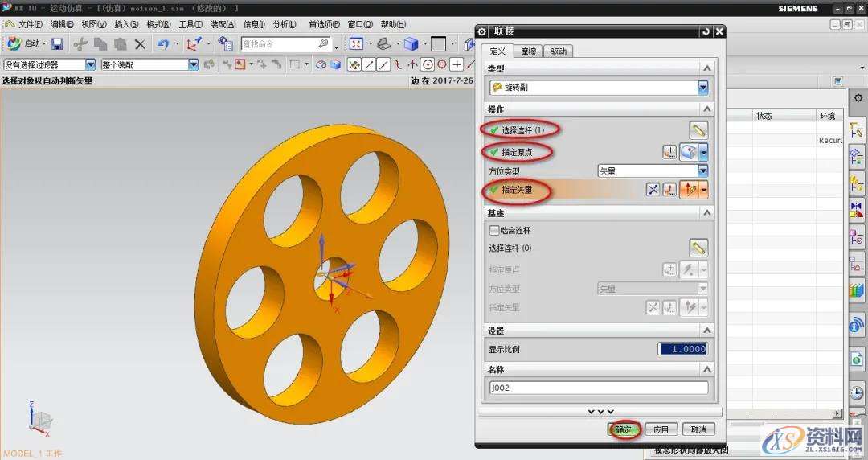Viewport: 868px width, 460px height.
Task: Switch to the 摩擦 tab
Action: pos(527,51)
